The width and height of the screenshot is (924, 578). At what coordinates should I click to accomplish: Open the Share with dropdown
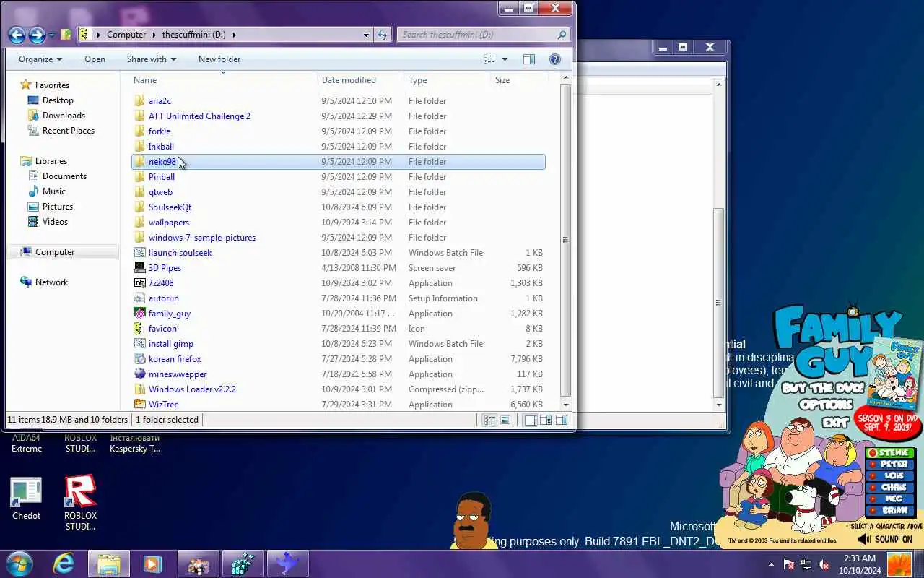[152, 59]
